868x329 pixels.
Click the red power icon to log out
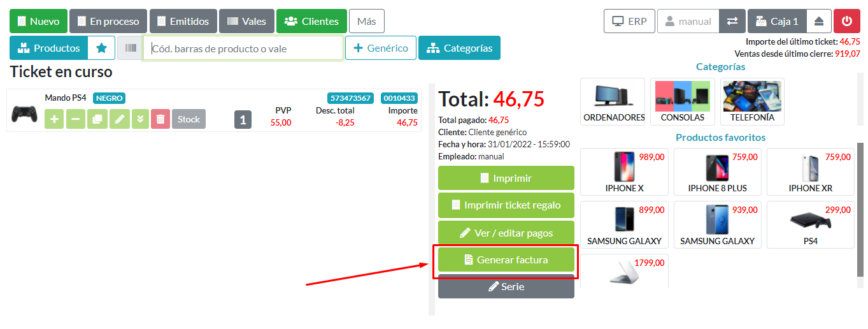click(x=846, y=21)
